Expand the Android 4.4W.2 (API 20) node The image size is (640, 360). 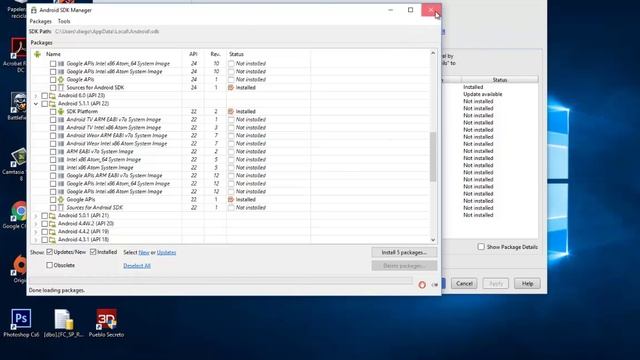point(36,224)
